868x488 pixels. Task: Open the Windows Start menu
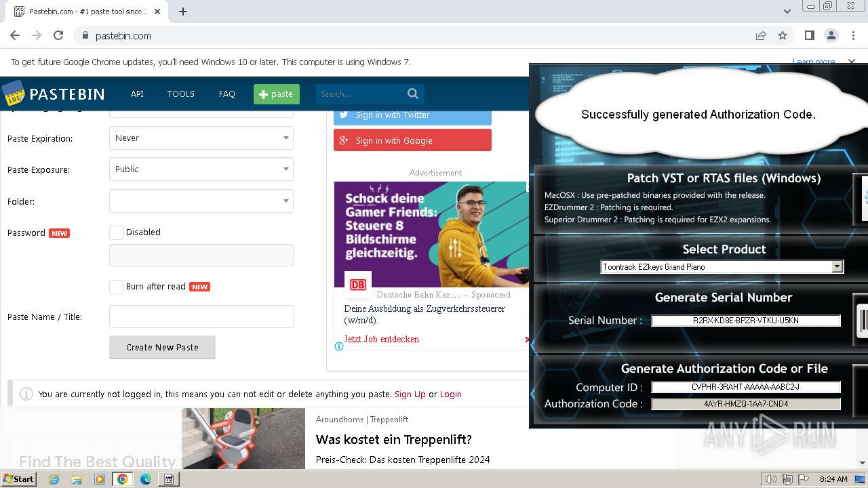click(x=19, y=479)
